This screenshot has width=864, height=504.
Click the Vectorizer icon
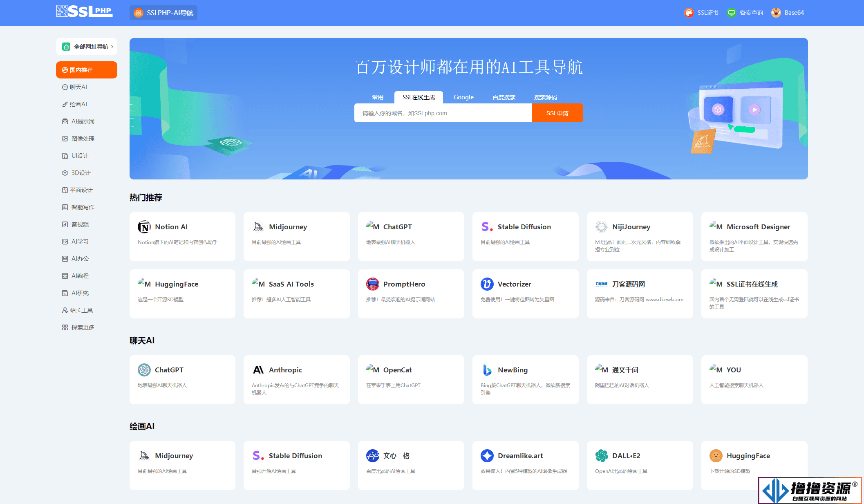coord(487,284)
